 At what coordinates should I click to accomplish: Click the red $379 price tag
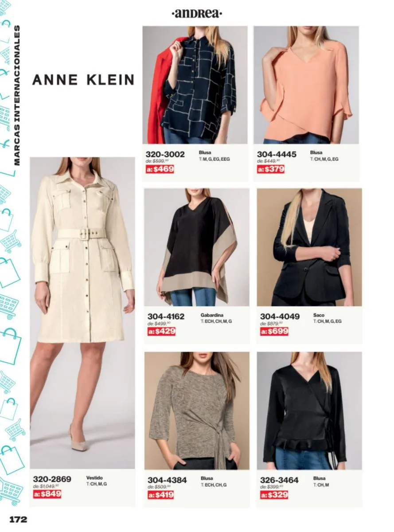(271, 169)
